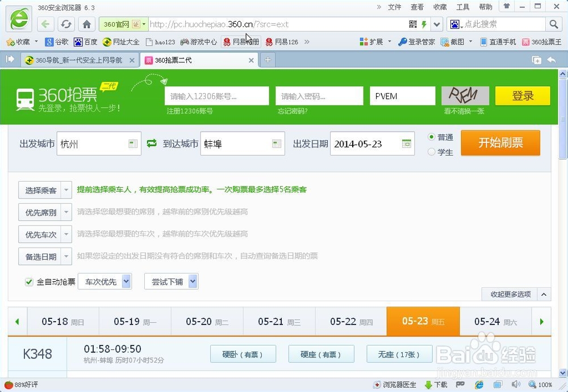The image size is (568, 392).
Task: Open the 谷歌 bookmark
Action: [56, 42]
